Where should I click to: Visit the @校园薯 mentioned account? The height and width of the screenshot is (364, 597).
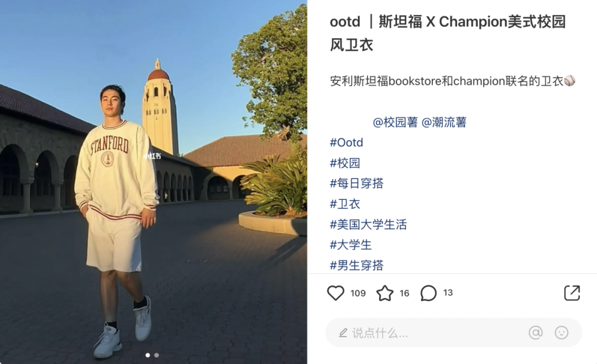pos(395,122)
